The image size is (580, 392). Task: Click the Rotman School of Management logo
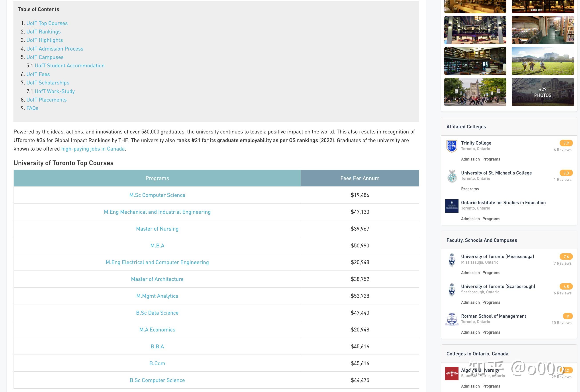451,319
